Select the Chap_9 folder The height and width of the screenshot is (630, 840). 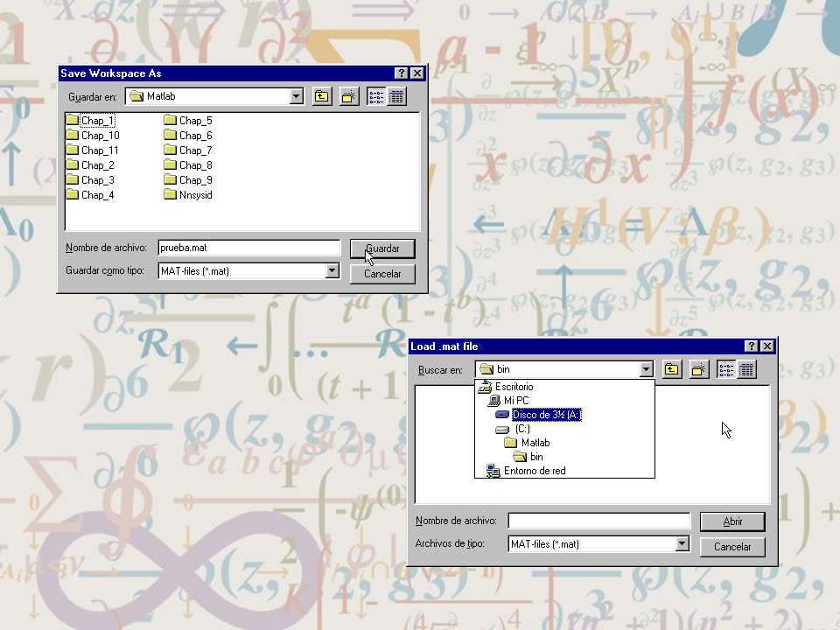[x=188, y=180]
